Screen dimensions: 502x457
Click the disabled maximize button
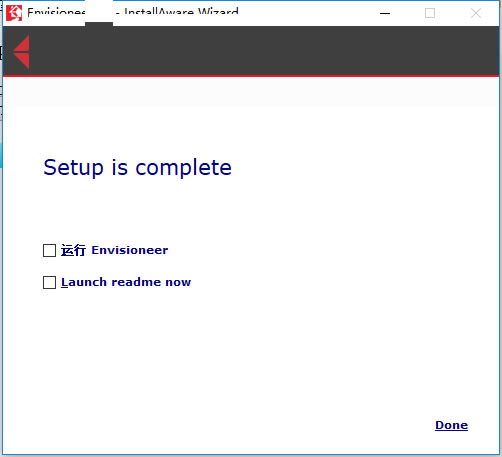coord(430,13)
